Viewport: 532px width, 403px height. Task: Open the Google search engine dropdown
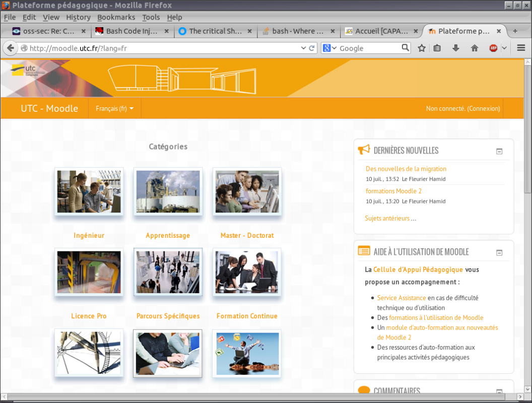point(334,48)
